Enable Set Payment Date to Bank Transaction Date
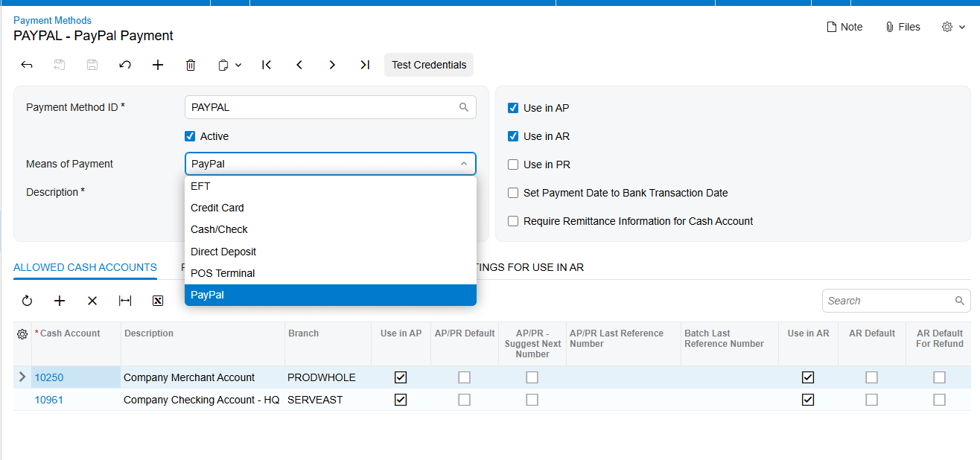This screenshot has height=460, width=980. tap(513, 193)
